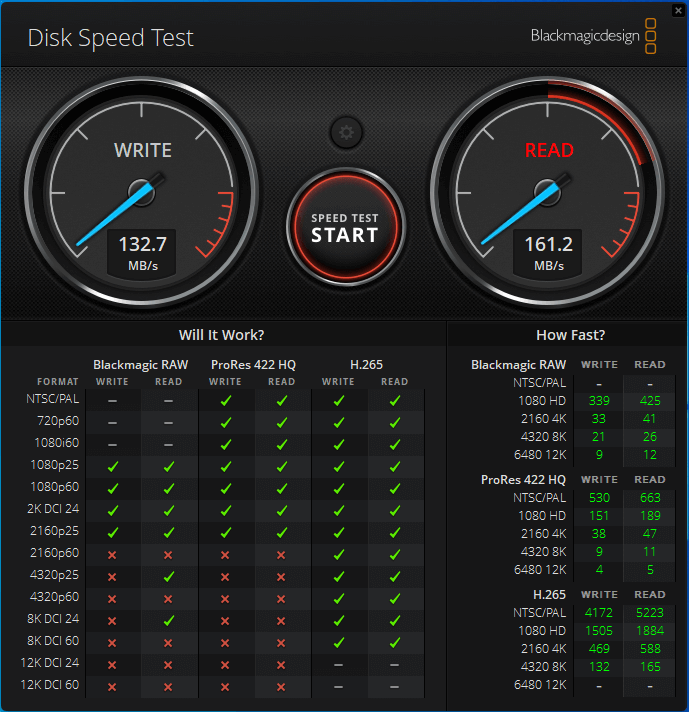Click the write speed value 132.7 MB/s

[x=142, y=253]
